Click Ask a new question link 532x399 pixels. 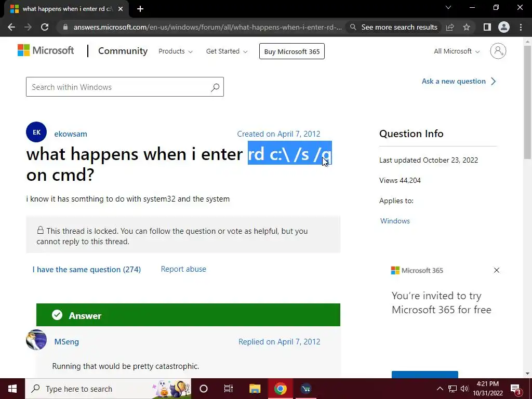click(459, 82)
